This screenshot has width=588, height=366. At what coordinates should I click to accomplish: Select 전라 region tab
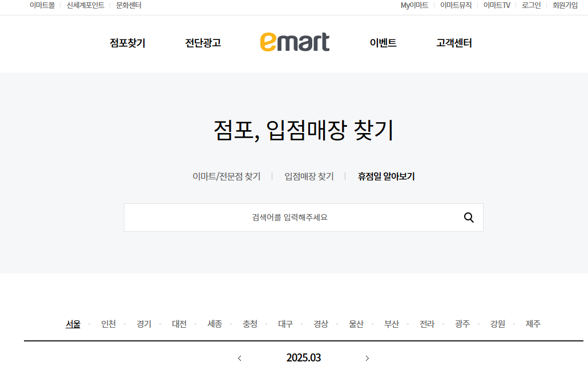(427, 324)
